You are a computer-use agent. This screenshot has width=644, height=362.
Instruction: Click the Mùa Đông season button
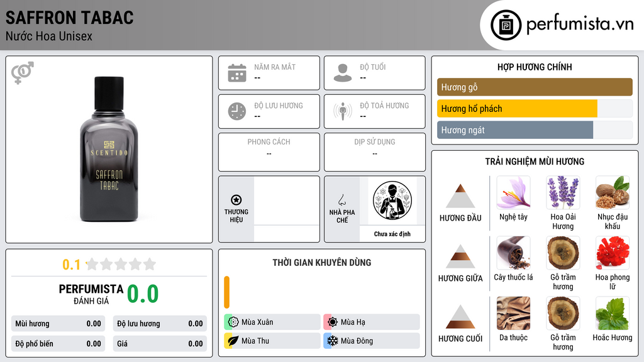pos(372,341)
